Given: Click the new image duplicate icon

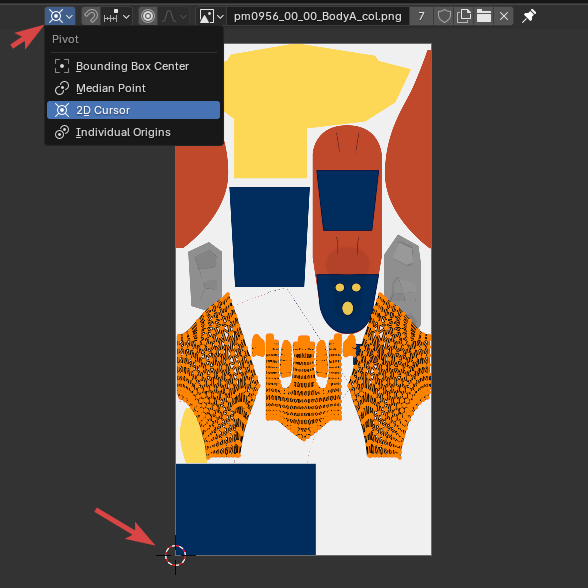Looking at the screenshot, I should 464,16.
